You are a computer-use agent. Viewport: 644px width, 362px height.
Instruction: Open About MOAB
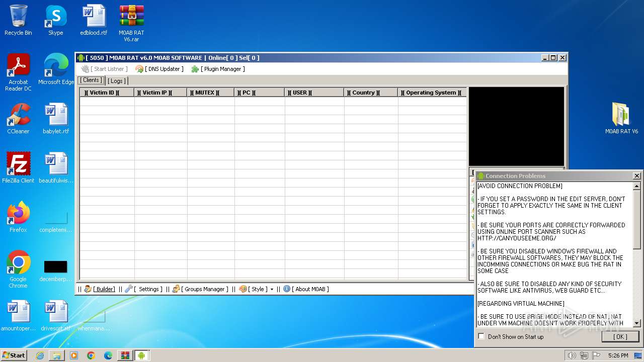306,289
